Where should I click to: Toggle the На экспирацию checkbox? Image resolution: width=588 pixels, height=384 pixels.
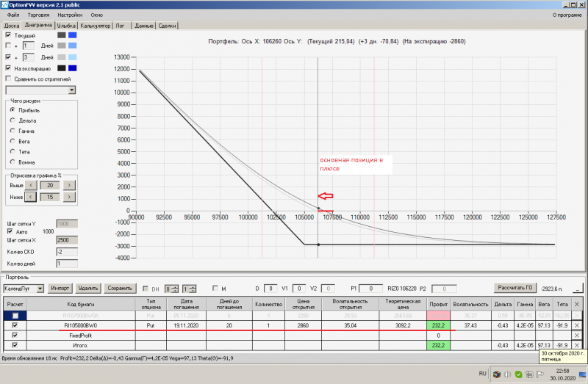coord(8,68)
